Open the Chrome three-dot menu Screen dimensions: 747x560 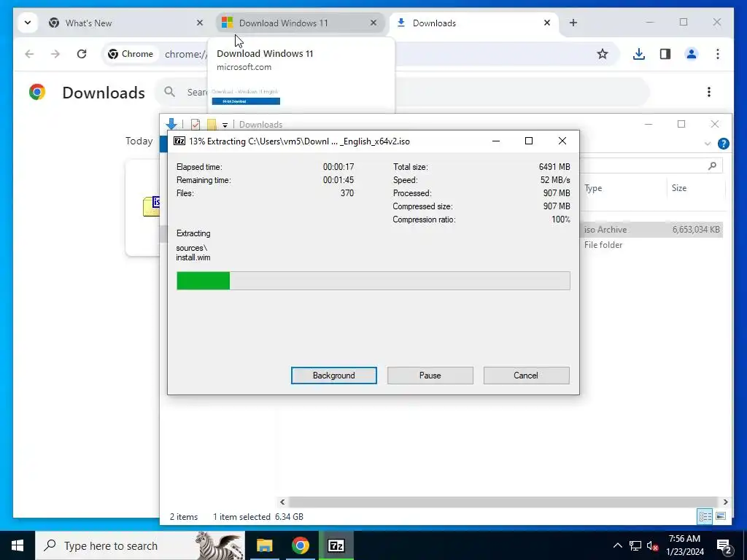[718, 54]
